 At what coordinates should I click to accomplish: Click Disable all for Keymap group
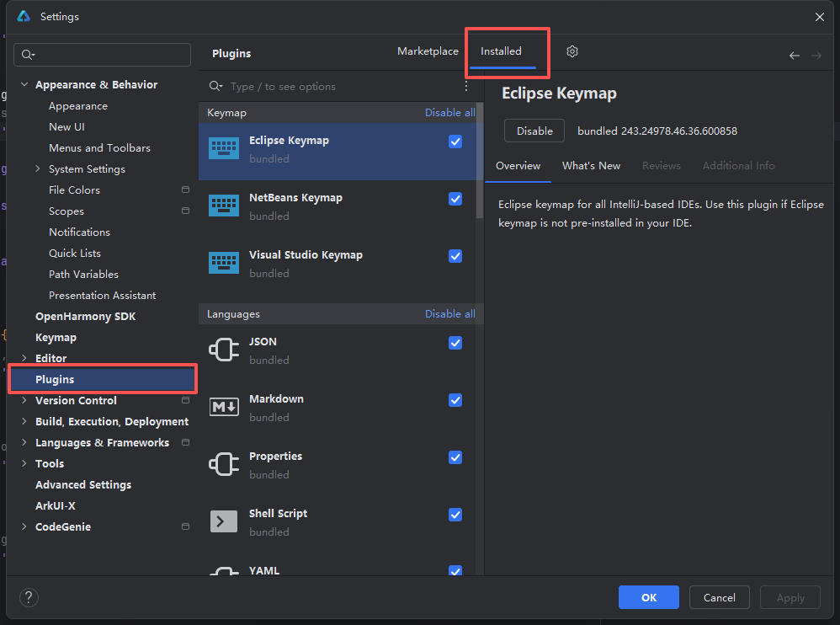(x=450, y=113)
